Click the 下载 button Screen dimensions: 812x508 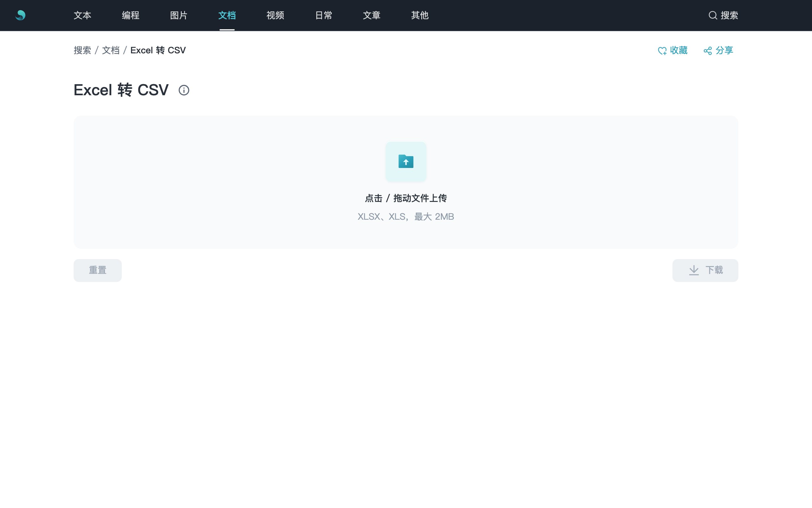(705, 271)
